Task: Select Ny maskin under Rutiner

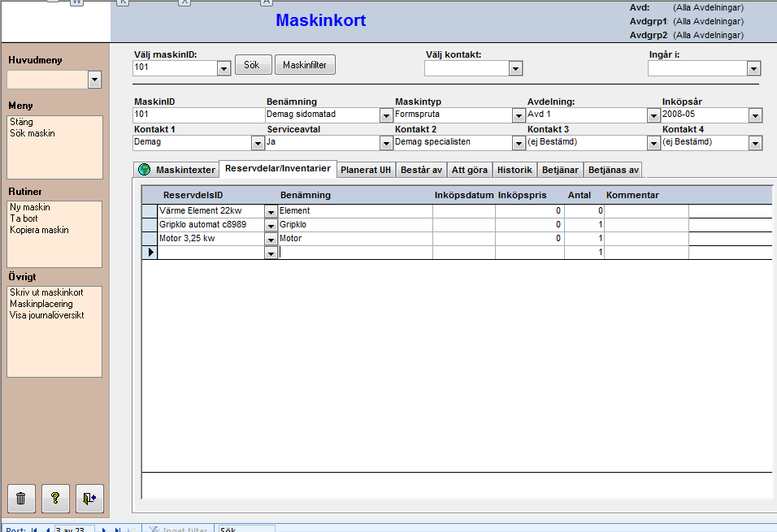Action: coord(30,207)
